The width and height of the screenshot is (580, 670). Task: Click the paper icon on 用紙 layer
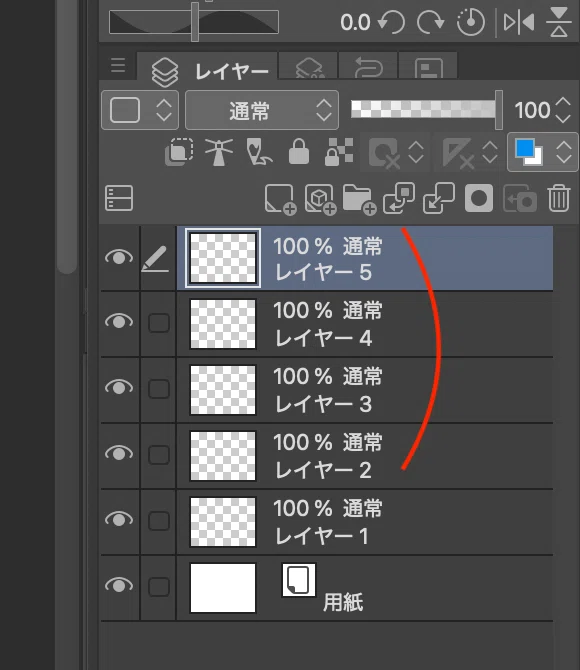(x=299, y=580)
